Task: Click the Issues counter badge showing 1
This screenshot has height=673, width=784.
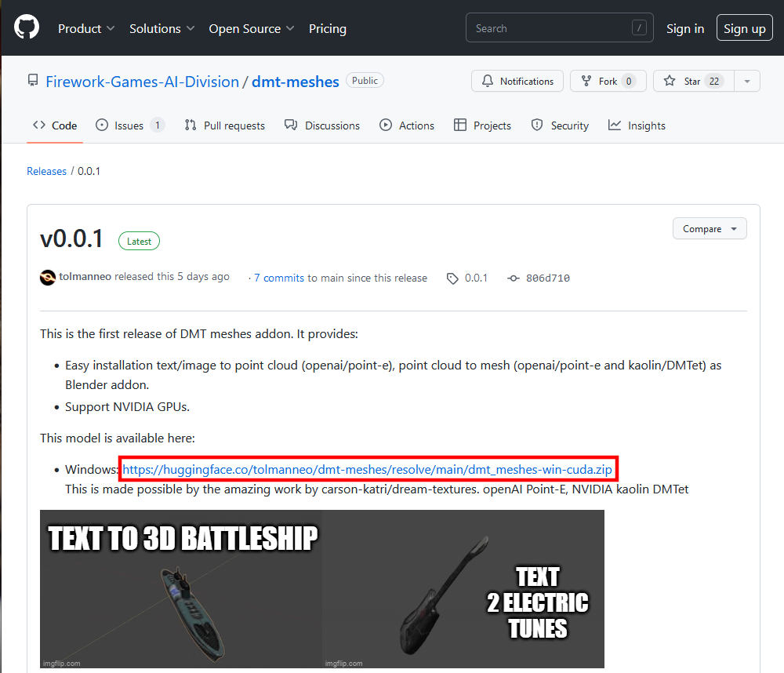Action: (157, 125)
